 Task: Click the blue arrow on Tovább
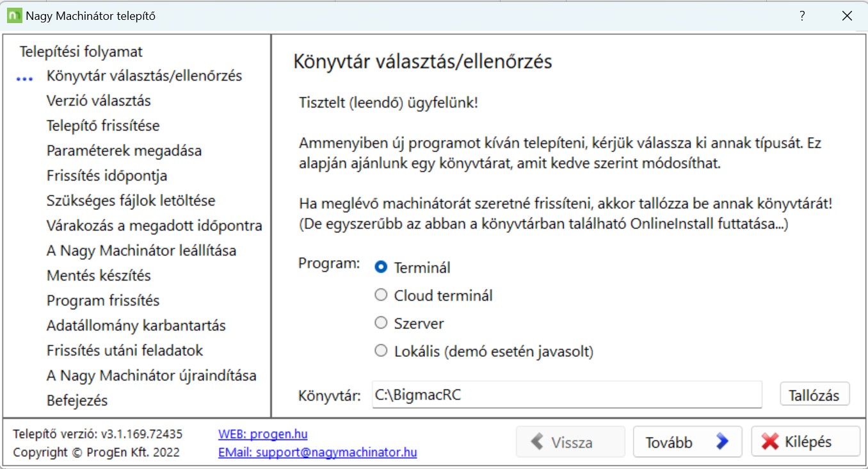[722, 441]
